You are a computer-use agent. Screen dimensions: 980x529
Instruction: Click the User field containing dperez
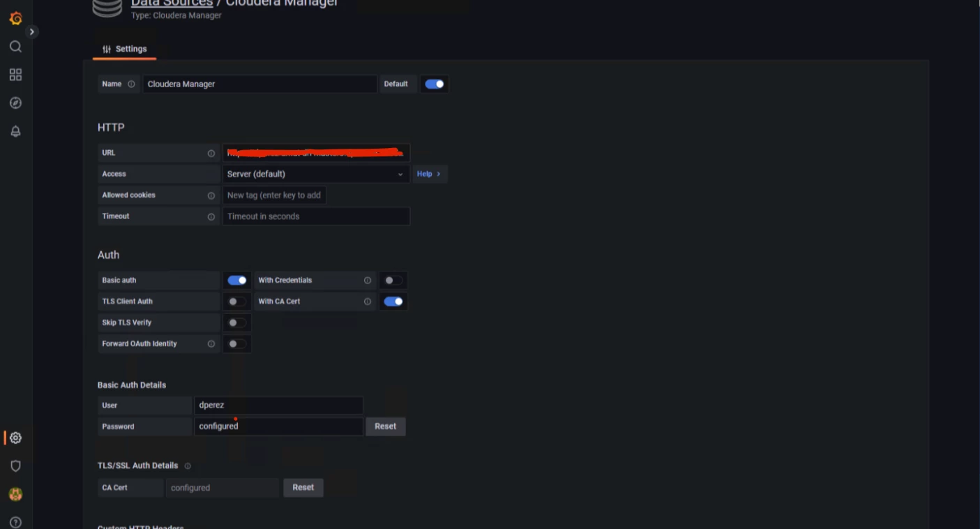[x=278, y=405]
